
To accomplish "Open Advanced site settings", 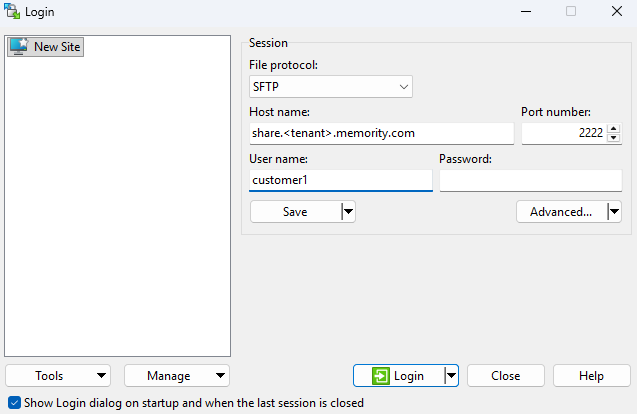I will 561,211.
